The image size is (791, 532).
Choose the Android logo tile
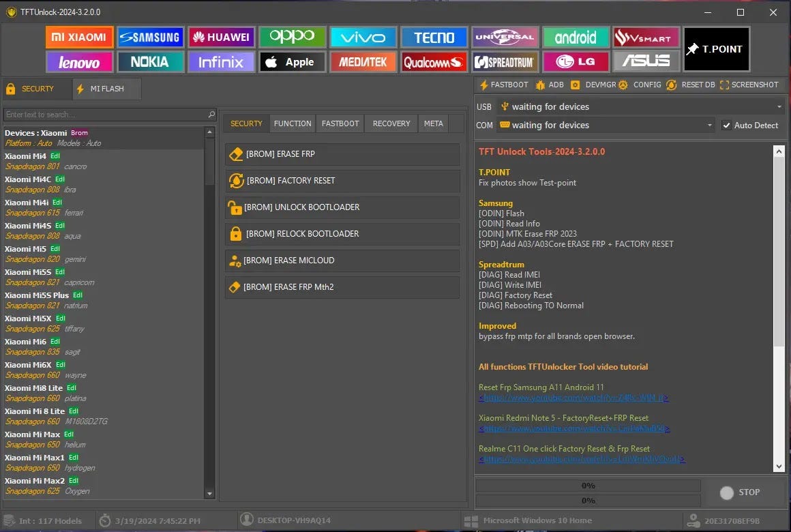[x=576, y=38]
